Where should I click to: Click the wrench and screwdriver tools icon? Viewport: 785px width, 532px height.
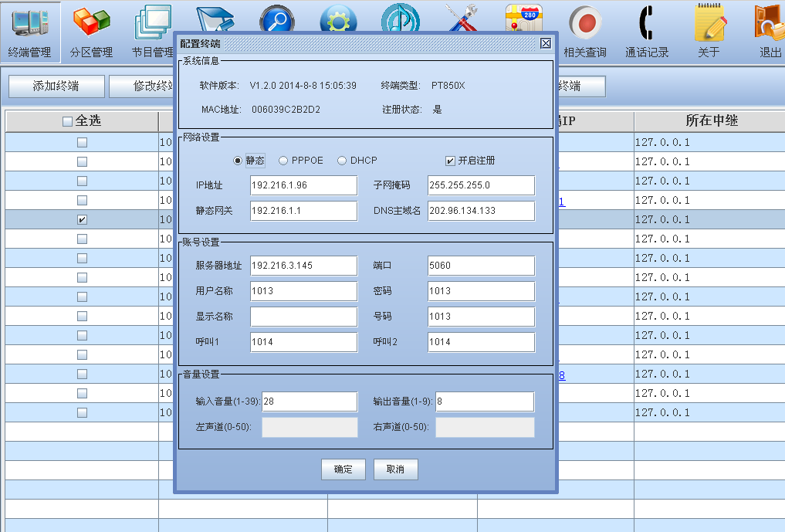[462, 20]
